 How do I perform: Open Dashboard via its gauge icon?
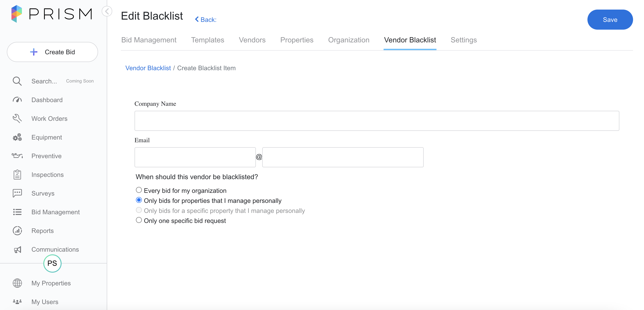click(x=17, y=100)
